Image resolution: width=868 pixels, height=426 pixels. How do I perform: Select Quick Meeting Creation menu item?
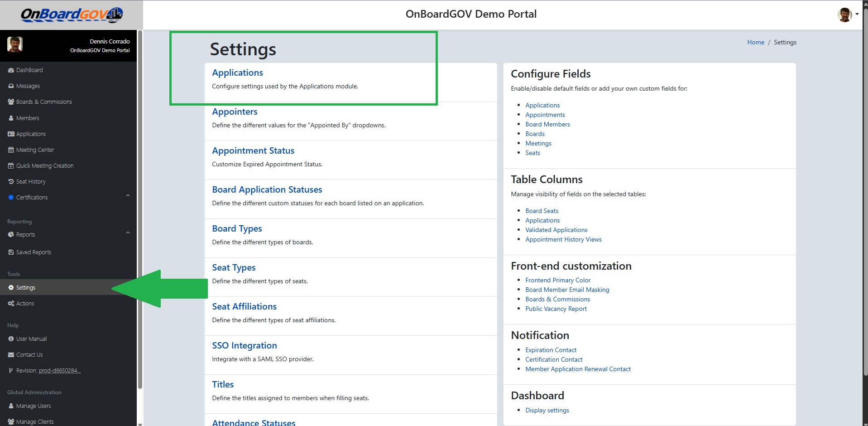click(45, 166)
